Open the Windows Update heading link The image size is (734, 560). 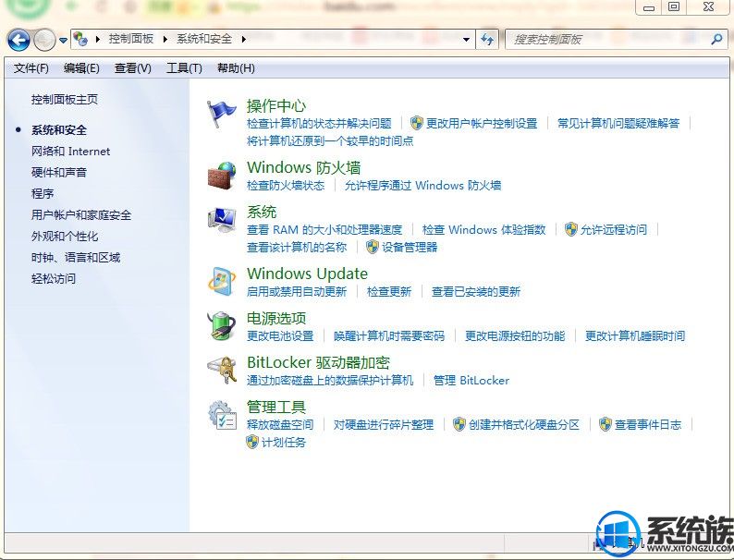pyautogui.click(x=307, y=274)
